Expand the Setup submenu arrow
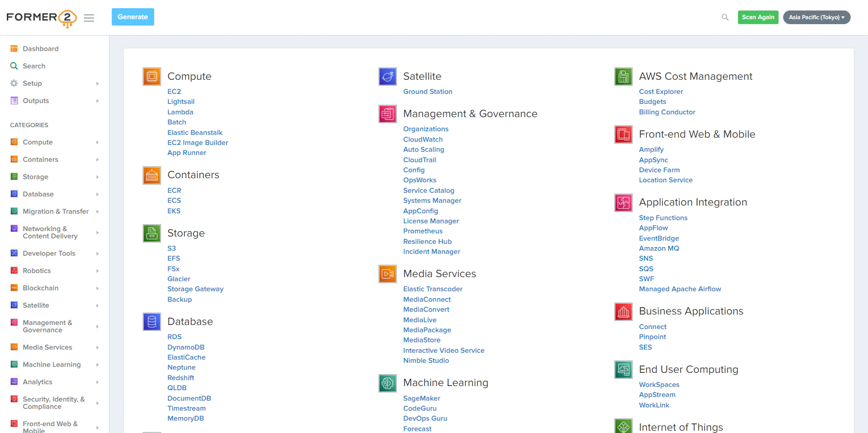 coord(98,83)
